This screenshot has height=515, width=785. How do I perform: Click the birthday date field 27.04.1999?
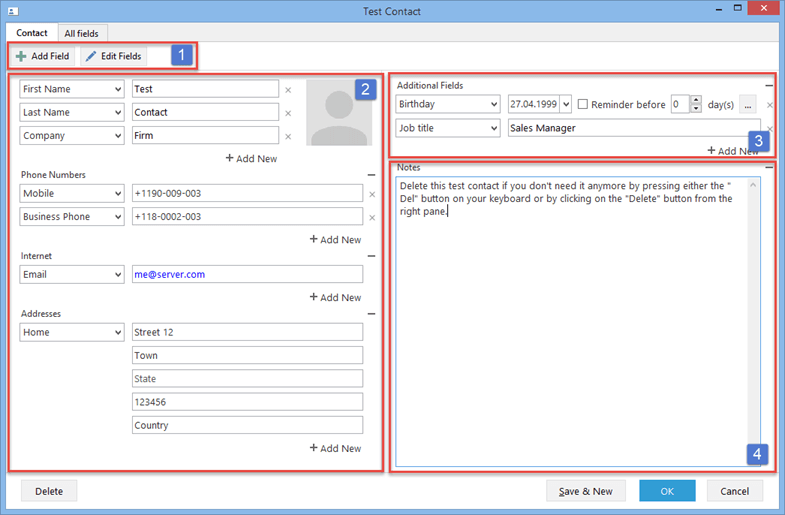tap(534, 104)
